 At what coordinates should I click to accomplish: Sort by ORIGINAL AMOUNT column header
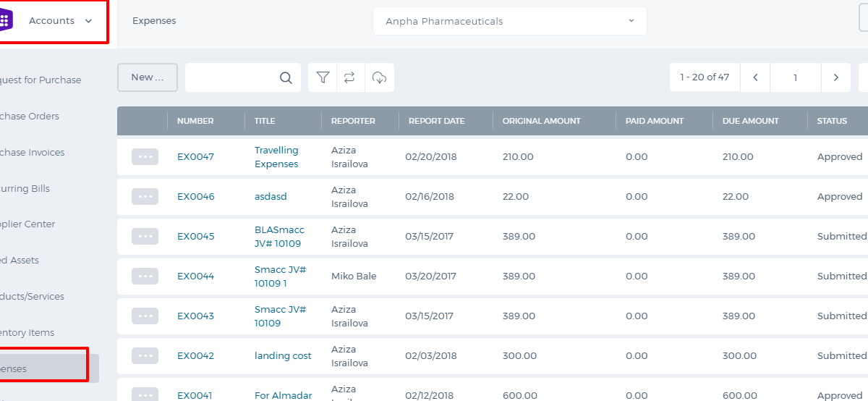coord(542,121)
